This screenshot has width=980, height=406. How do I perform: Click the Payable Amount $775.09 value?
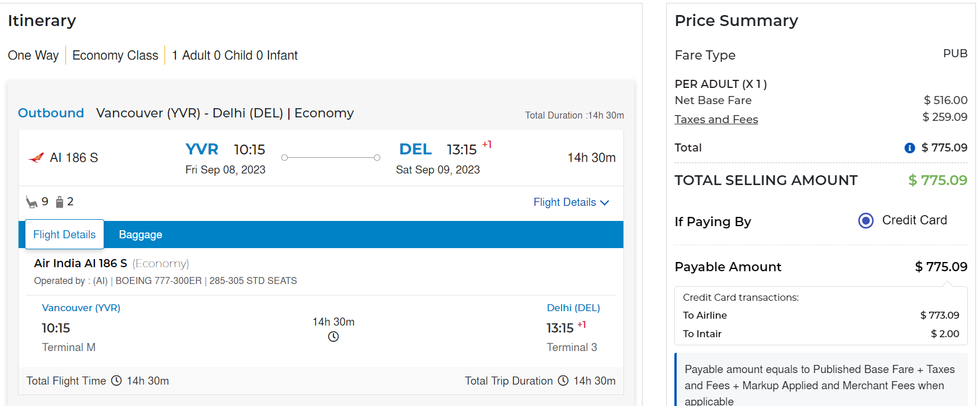point(941,267)
